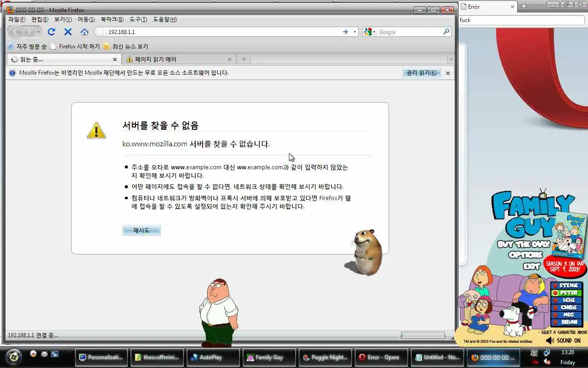The width and height of the screenshot is (588, 368).
Task: Open a new Firefox tab with plus button
Action: point(244,59)
